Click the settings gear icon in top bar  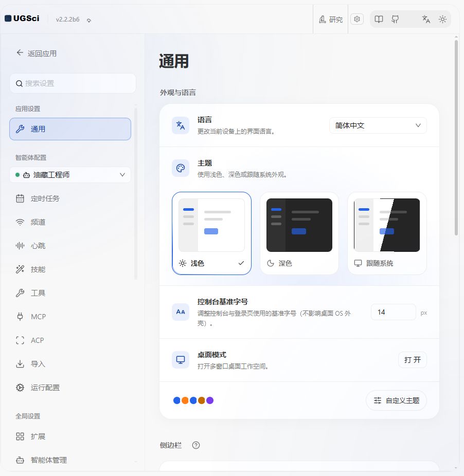[x=357, y=19]
